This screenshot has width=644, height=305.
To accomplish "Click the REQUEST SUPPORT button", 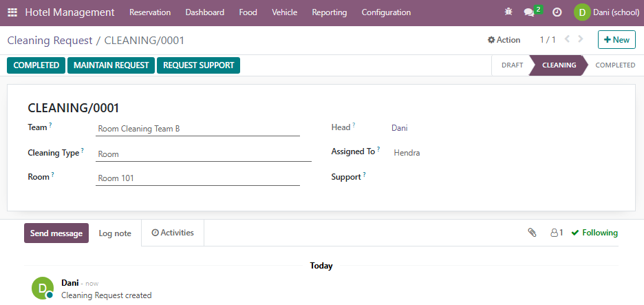I will pyautogui.click(x=198, y=65).
